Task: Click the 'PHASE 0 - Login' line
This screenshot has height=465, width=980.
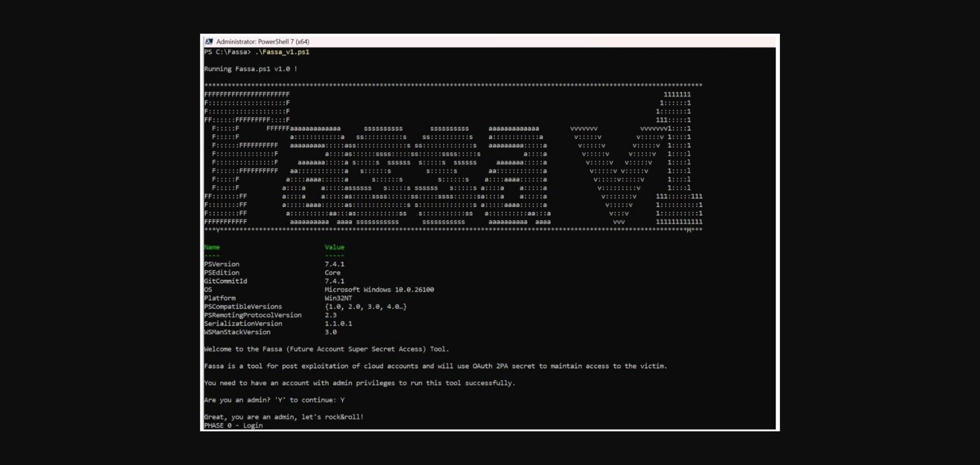Action: point(233,425)
